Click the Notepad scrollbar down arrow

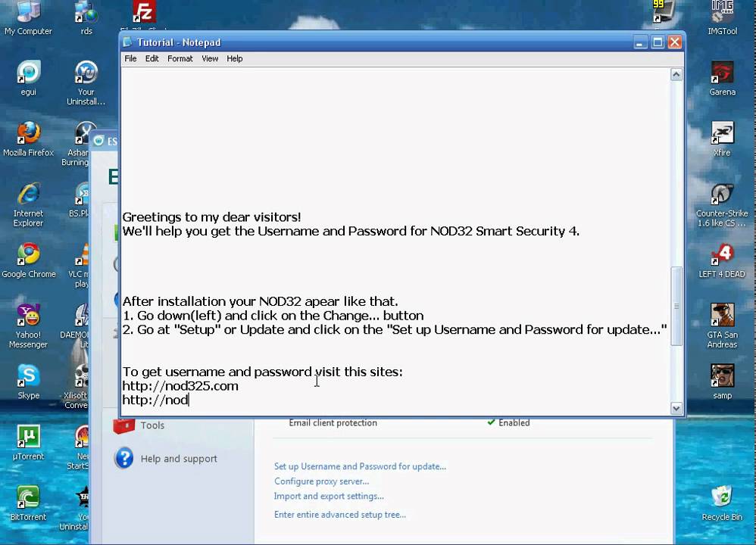coord(676,408)
